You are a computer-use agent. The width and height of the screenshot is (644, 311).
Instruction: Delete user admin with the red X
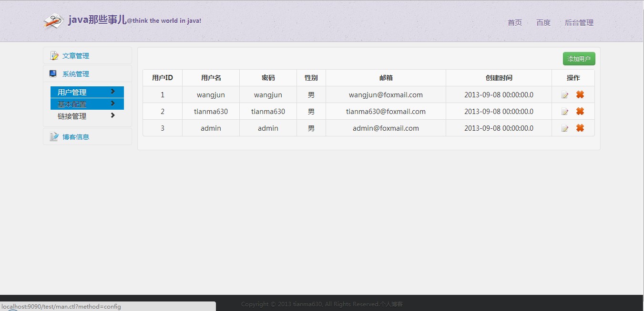click(x=580, y=128)
